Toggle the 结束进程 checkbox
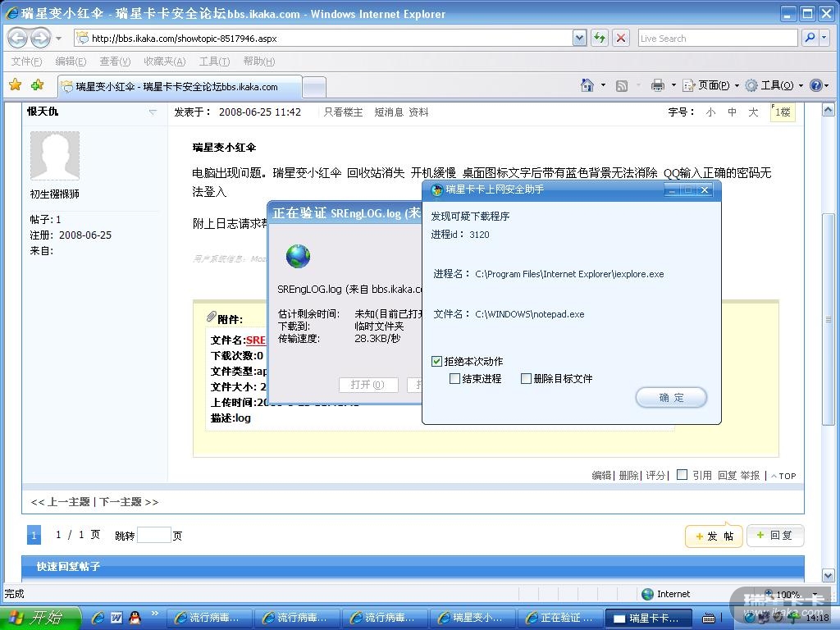 click(454, 379)
